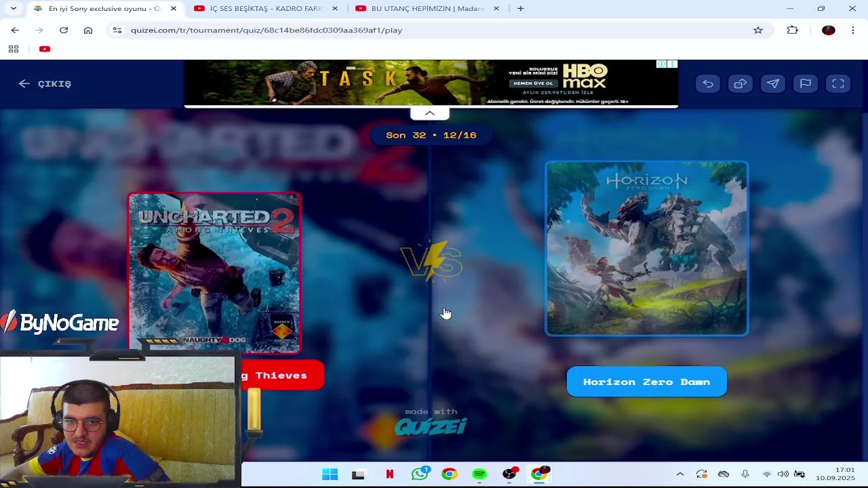
Task: Open the tab search dropdown arrow
Action: pyautogui.click(x=13, y=8)
